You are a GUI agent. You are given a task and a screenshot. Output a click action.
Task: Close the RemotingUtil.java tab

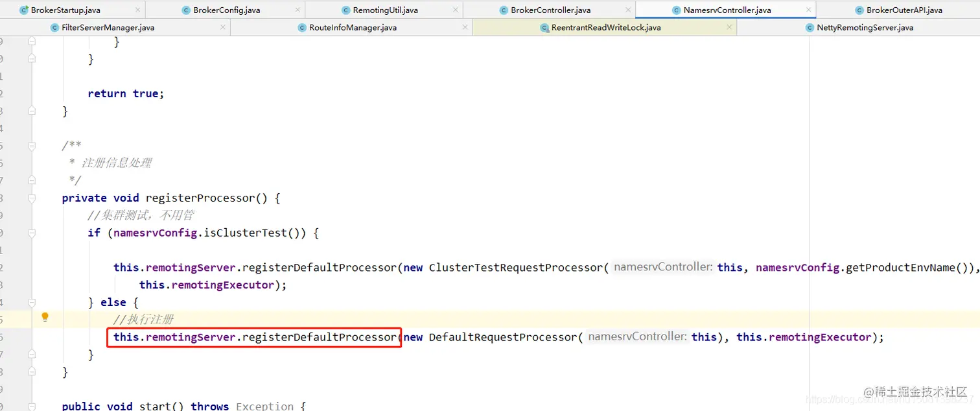point(457,10)
